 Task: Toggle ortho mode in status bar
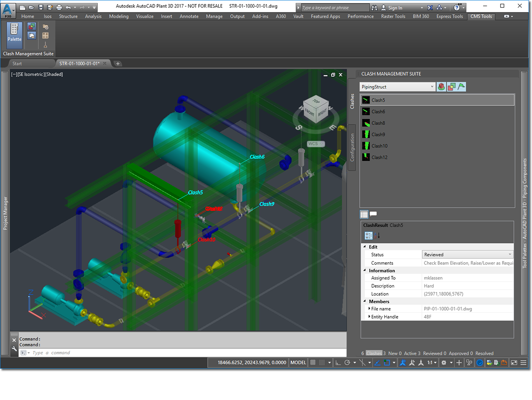pos(338,363)
